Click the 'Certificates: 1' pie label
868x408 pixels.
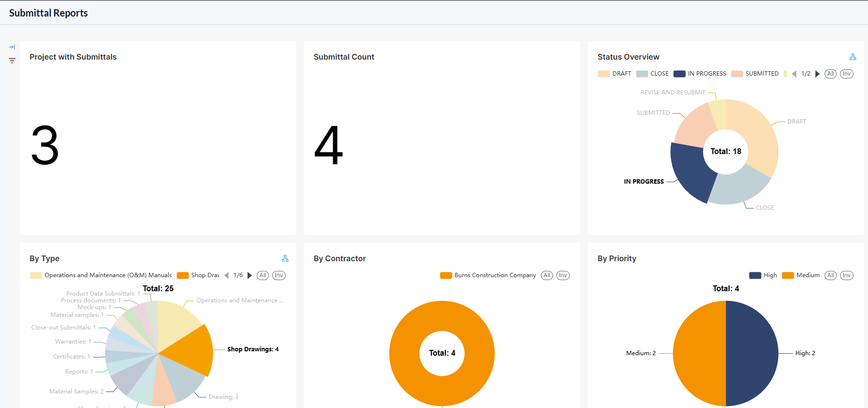pos(72,357)
